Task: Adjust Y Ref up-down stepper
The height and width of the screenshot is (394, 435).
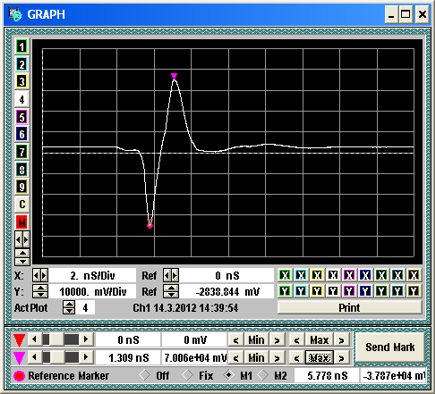Action: pyautogui.click(x=171, y=291)
